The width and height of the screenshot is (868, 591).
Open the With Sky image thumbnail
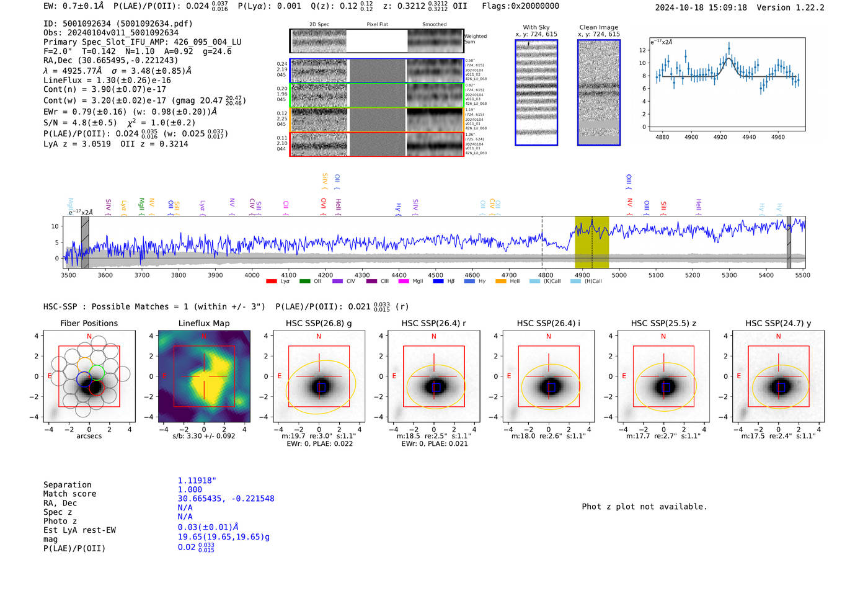[536, 92]
